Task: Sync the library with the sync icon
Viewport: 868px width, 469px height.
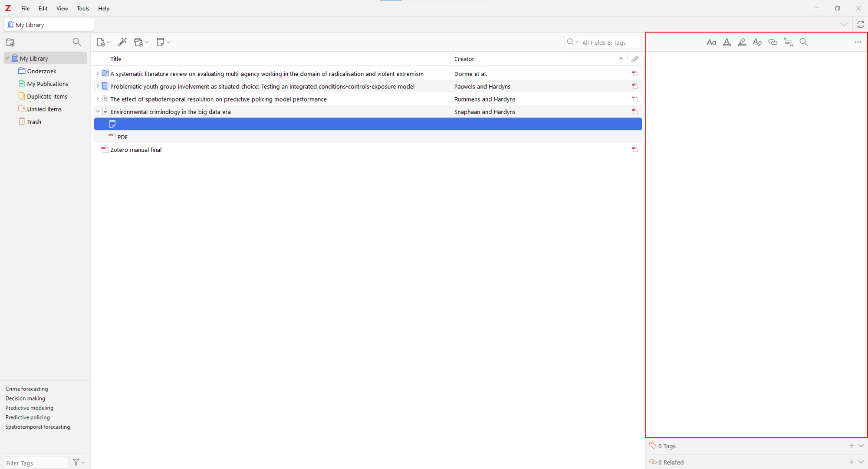Action: tap(861, 25)
